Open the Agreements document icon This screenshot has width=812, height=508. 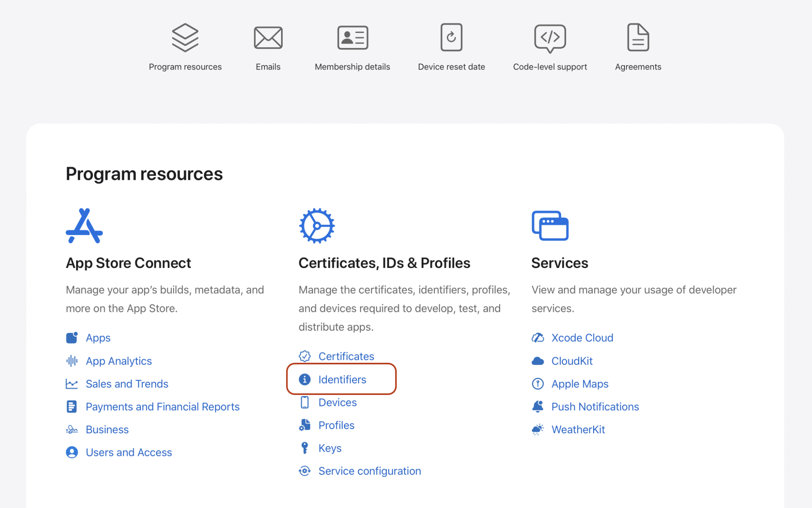(638, 38)
